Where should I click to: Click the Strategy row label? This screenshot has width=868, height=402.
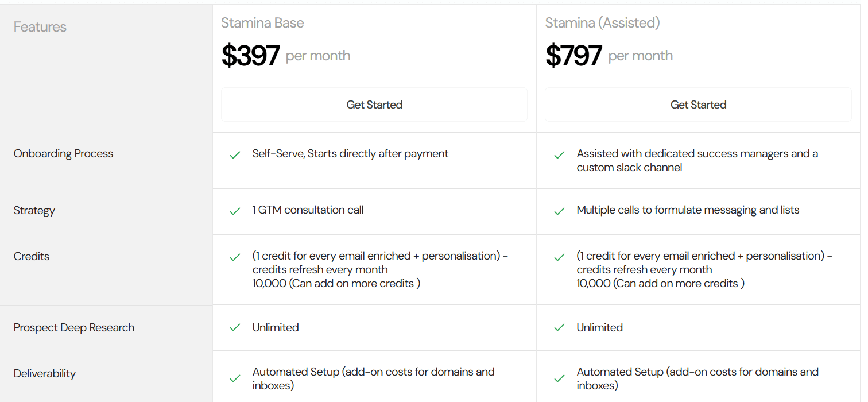point(34,210)
